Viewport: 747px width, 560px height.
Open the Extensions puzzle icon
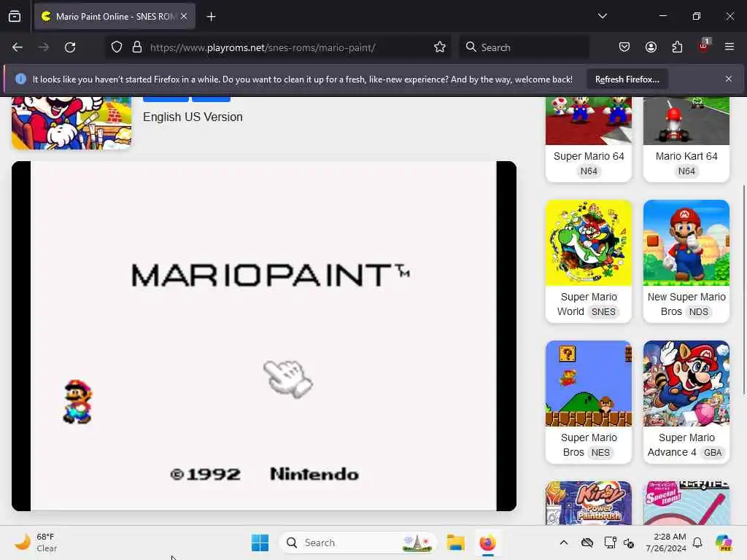pos(677,47)
